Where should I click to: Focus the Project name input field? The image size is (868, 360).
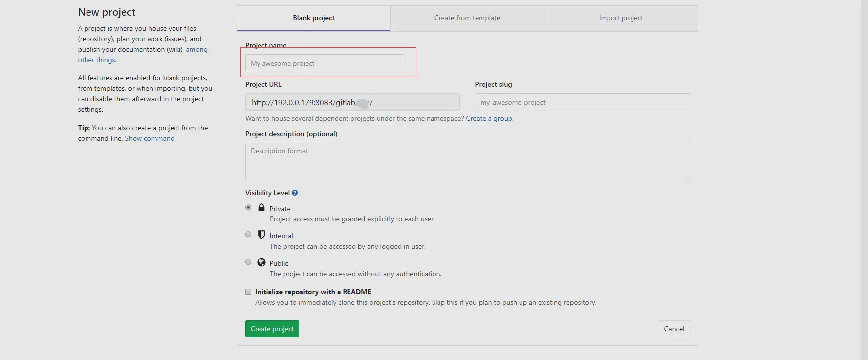(x=324, y=63)
